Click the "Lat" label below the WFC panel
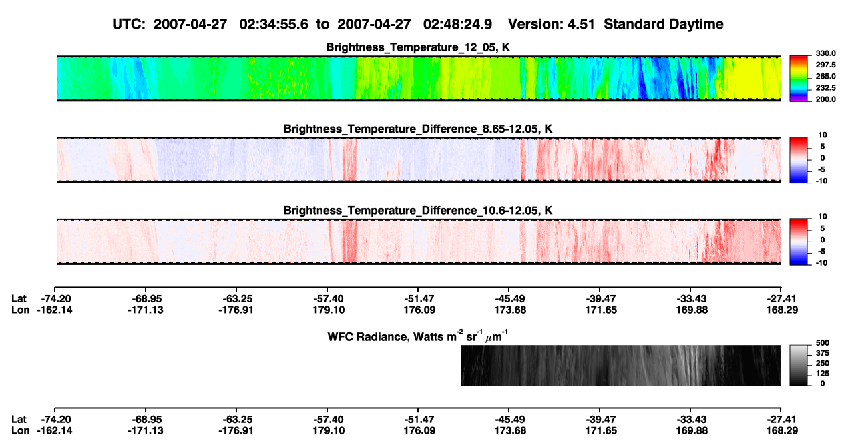Image resolution: width=868 pixels, height=445 pixels. point(20,420)
